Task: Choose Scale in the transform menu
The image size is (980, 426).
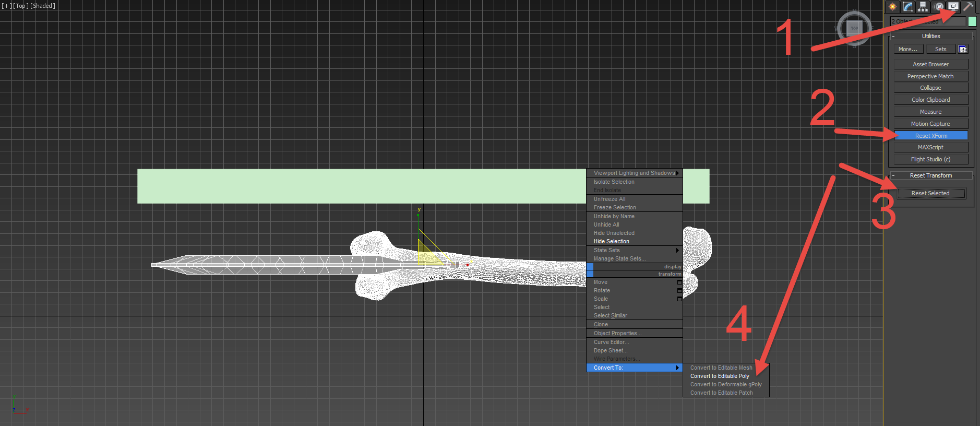Action: tap(631, 299)
